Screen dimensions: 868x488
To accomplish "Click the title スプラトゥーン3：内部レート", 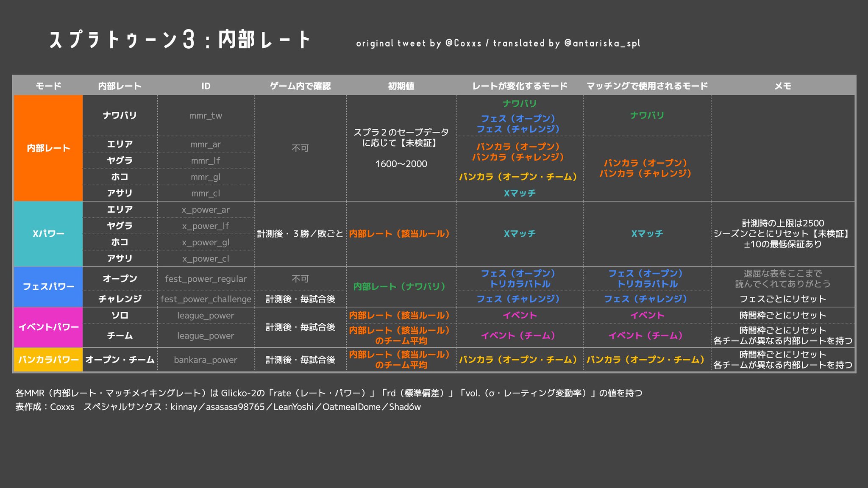I will click(180, 40).
